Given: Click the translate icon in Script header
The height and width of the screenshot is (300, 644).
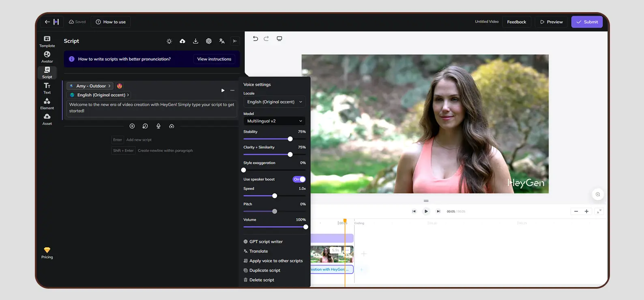Looking at the screenshot, I should click(x=222, y=41).
